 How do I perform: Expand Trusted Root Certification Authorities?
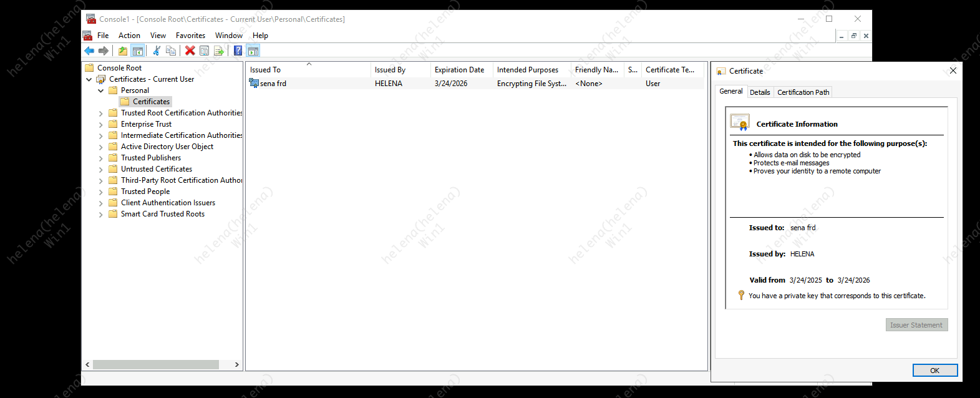click(101, 114)
